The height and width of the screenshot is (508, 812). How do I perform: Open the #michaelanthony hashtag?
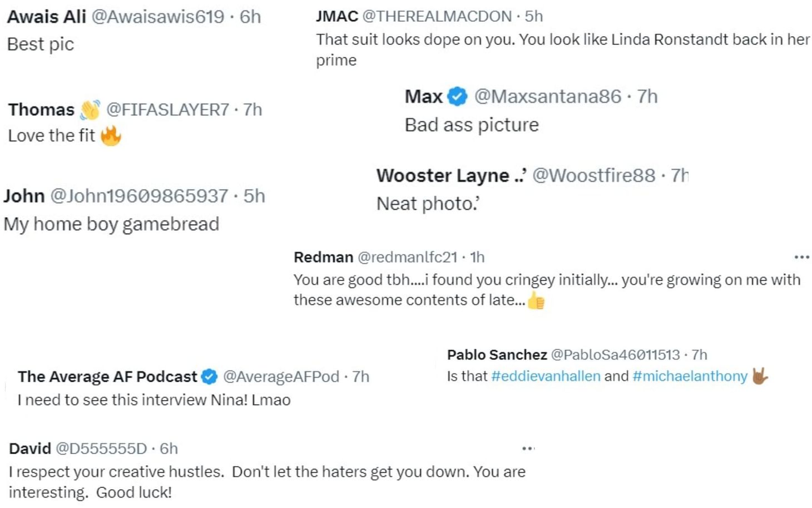(x=690, y=376)
